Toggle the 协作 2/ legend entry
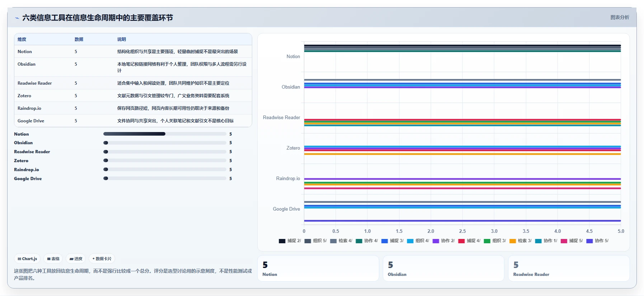Screen dimensions: 644x296 (444, 241)
